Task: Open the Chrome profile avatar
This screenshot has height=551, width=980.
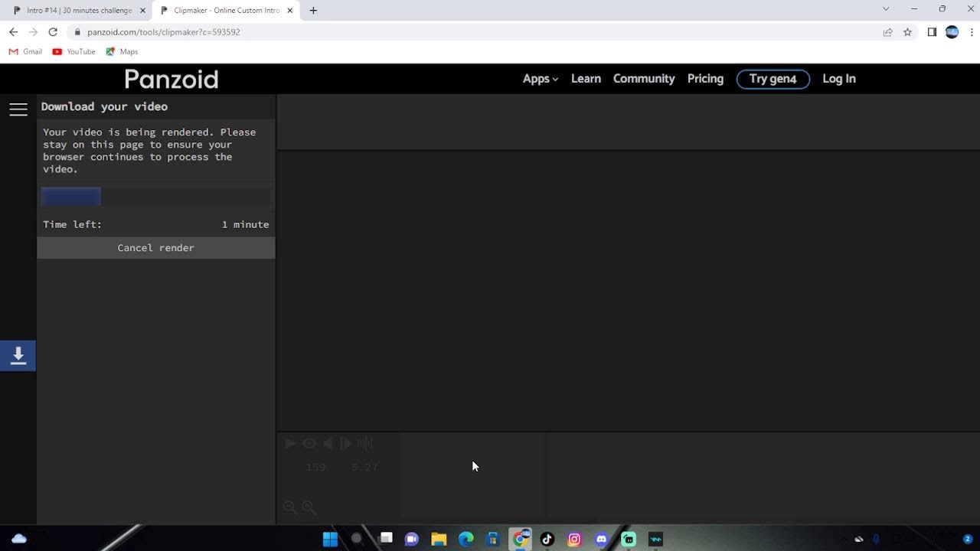Action: pos(952,32)
